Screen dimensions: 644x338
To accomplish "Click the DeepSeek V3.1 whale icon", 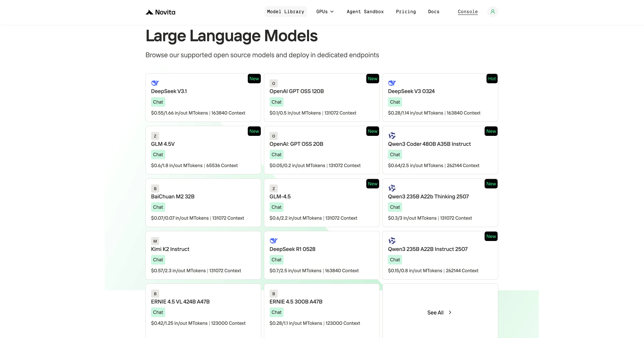I will point(155,83).
